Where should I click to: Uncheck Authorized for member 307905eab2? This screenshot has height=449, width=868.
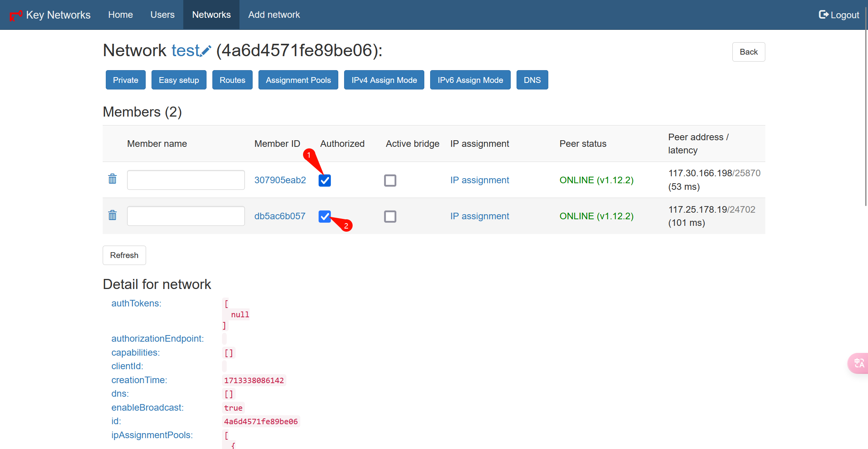pos(325,181)
